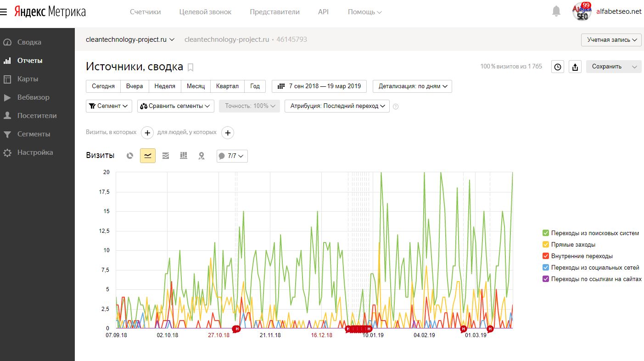The width and height of the screenshot is (644, 361).
Task: Click the Сохранить button
Action: pyautogui.click(x=607, y=67)
